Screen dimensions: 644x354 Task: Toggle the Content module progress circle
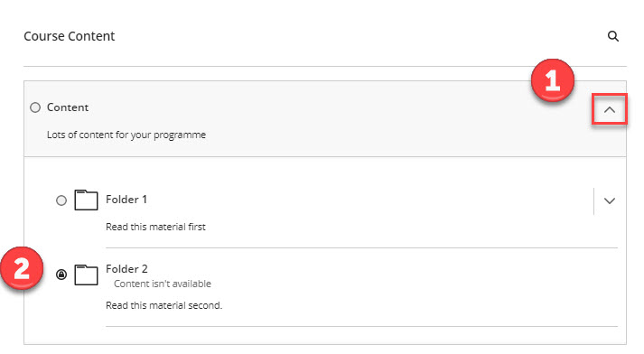tap(35, 107)
